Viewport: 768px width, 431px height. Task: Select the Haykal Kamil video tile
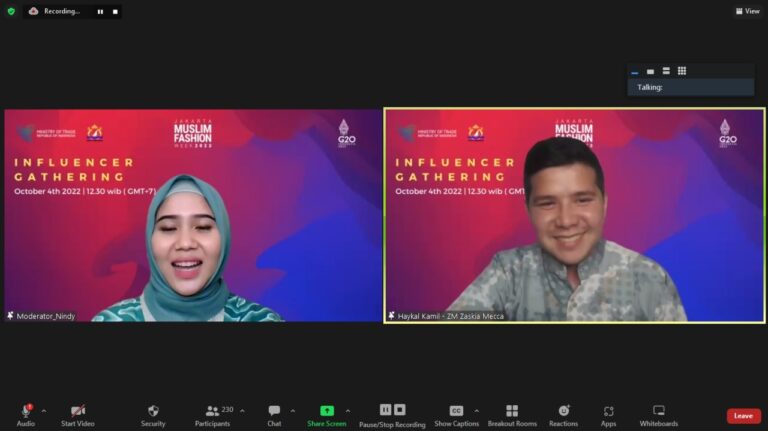point(574,215)
